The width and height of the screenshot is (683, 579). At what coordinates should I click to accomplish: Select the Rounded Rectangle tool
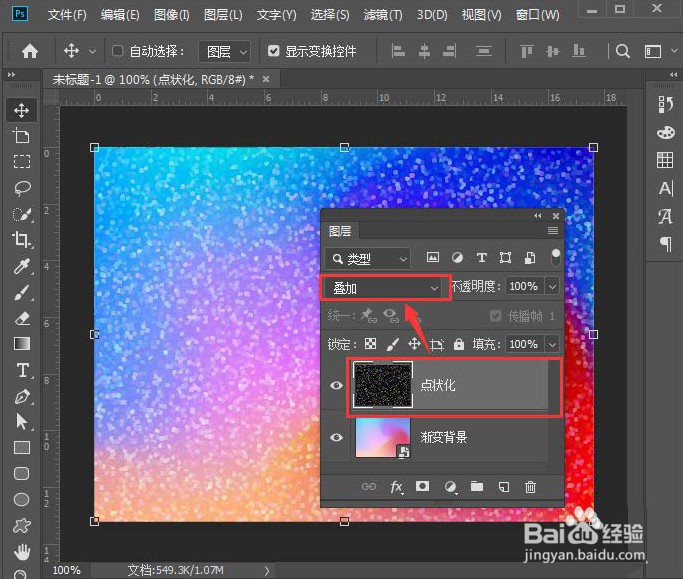tap(22, 474)
